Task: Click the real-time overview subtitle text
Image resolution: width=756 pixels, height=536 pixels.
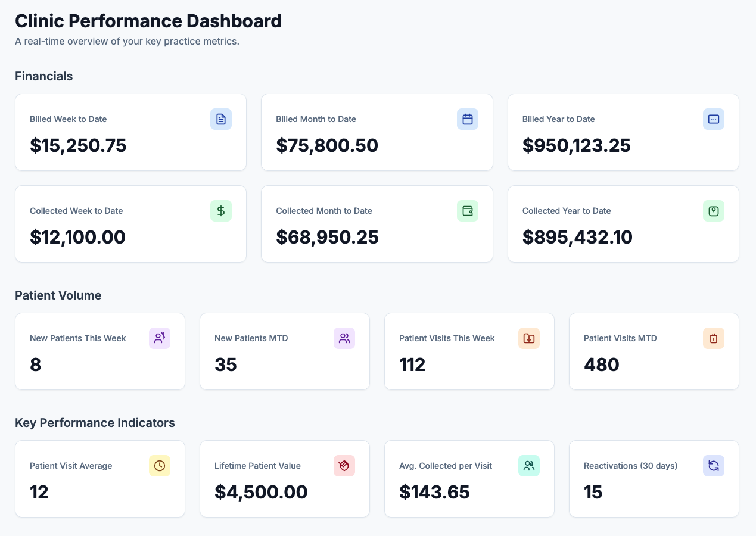Action: (x=127, y=42)
